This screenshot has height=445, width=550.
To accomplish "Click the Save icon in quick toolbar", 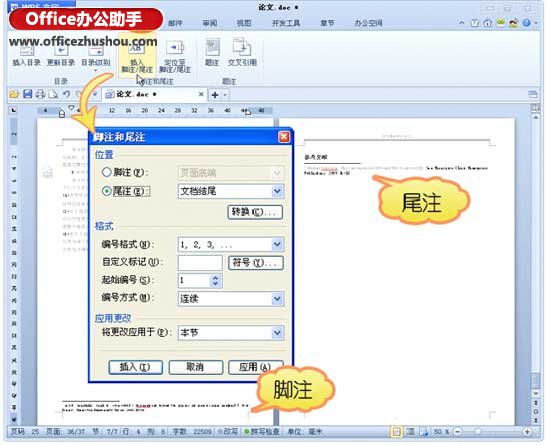I will pyautogui.click(x=27, y=94).
